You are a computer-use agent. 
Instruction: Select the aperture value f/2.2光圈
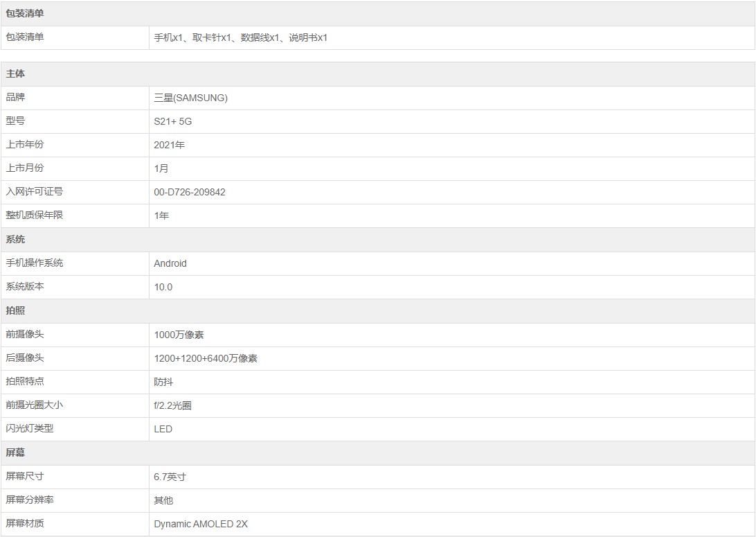[x=172, y=405]
